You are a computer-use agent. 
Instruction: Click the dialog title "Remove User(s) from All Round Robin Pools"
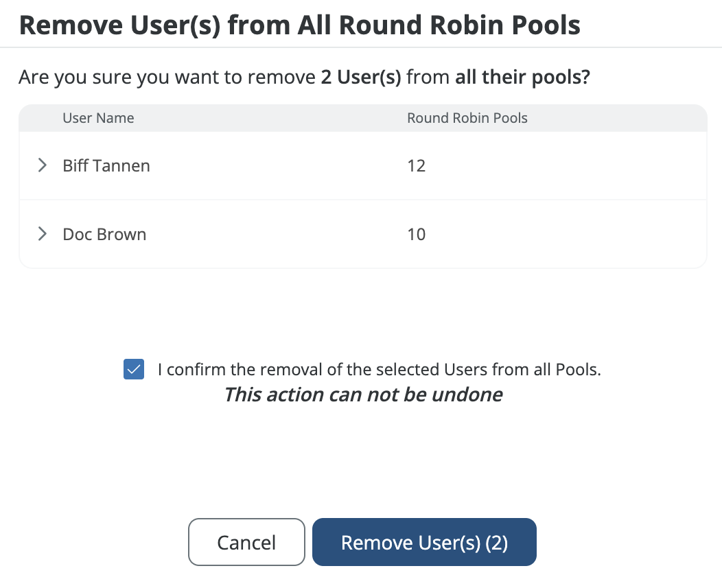coord(299,25)
